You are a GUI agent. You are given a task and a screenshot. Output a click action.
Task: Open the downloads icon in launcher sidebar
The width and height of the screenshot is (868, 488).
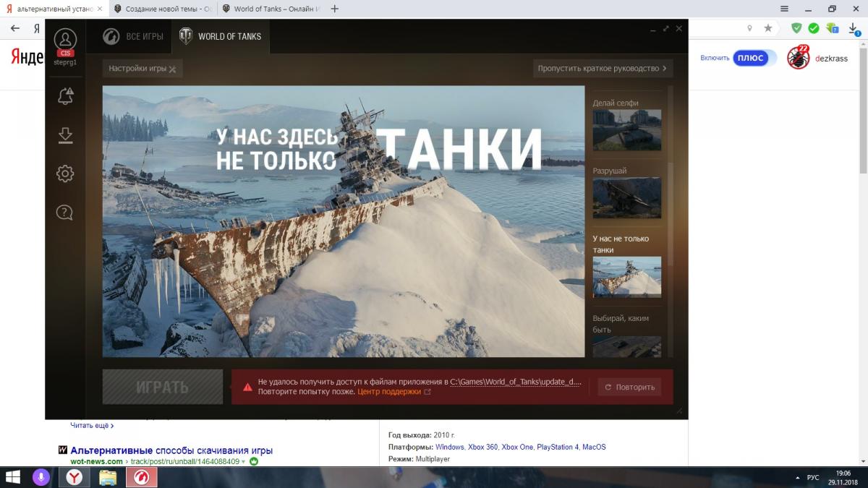pos(65,135)
